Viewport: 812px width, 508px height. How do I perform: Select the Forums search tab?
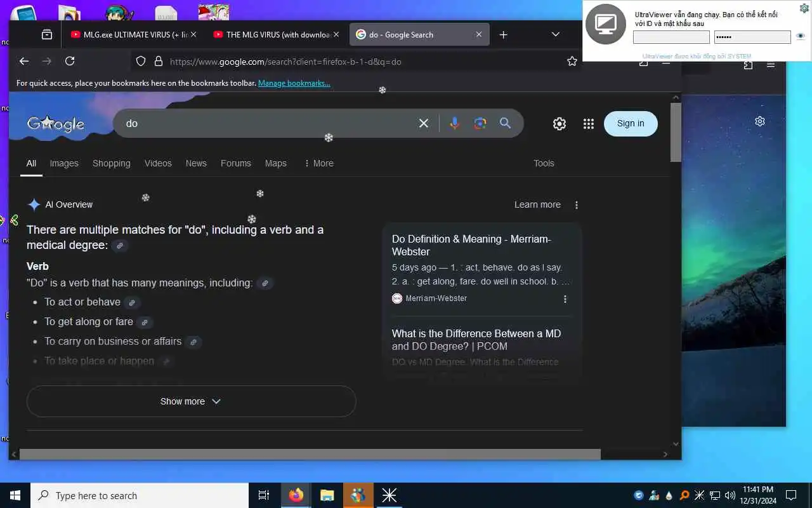click(x=236, y=163)
